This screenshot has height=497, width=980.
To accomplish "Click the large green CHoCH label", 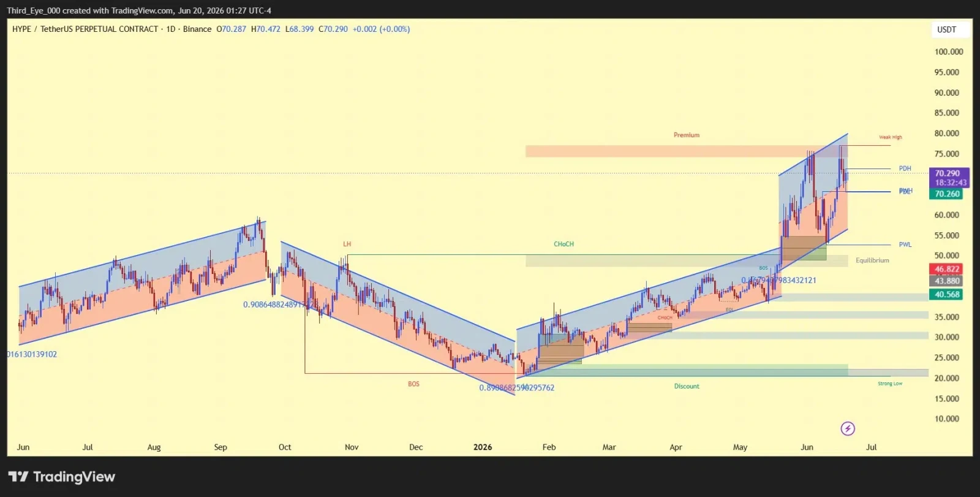I will pyautogui.click(x=564, y=244).
